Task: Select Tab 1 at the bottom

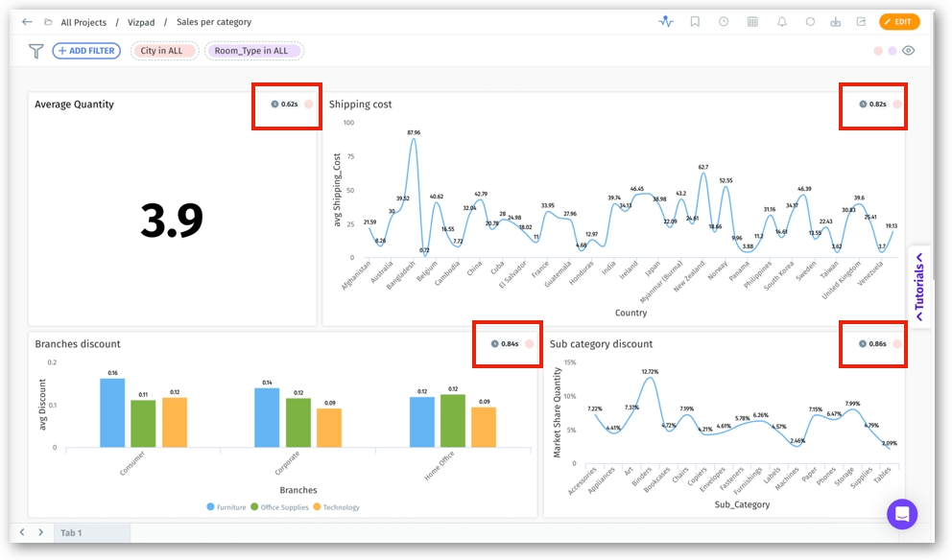Action: 72,532
